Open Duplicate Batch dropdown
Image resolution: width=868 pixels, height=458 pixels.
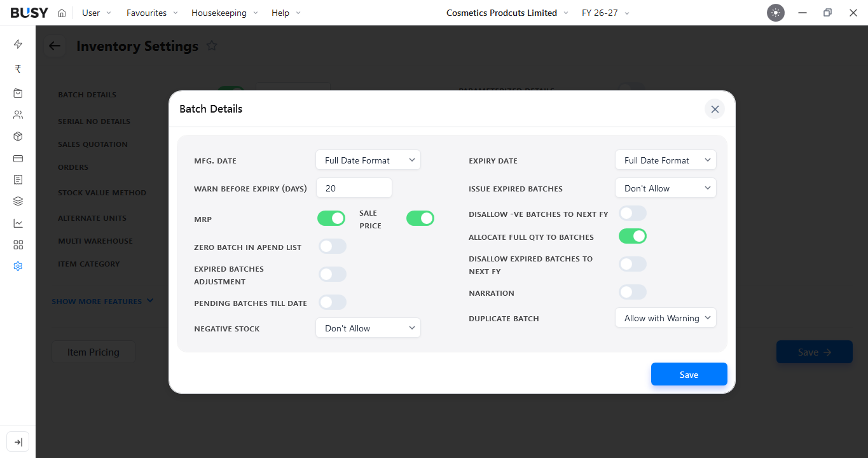click(x=666, y=318)
